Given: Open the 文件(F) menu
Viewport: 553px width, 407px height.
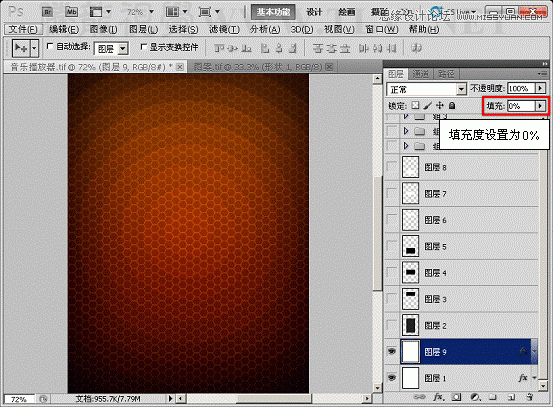Looking at the screenshot, I should (x=23, y=29).
